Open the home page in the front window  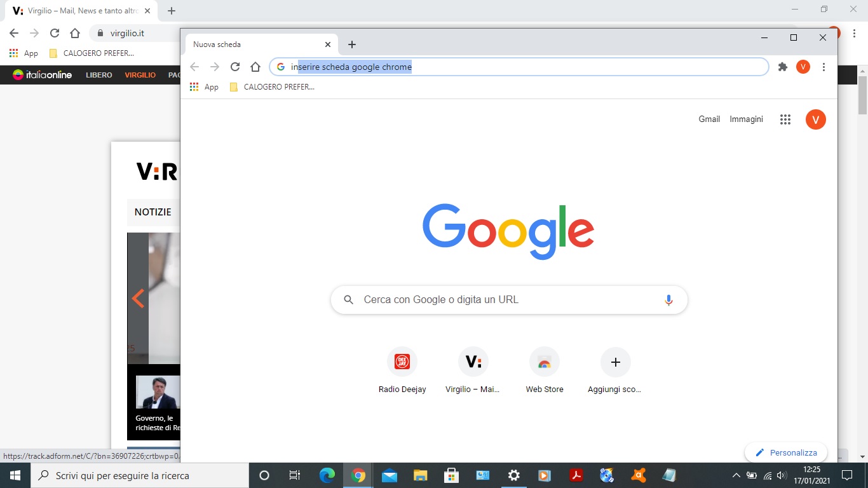point(255,67)
